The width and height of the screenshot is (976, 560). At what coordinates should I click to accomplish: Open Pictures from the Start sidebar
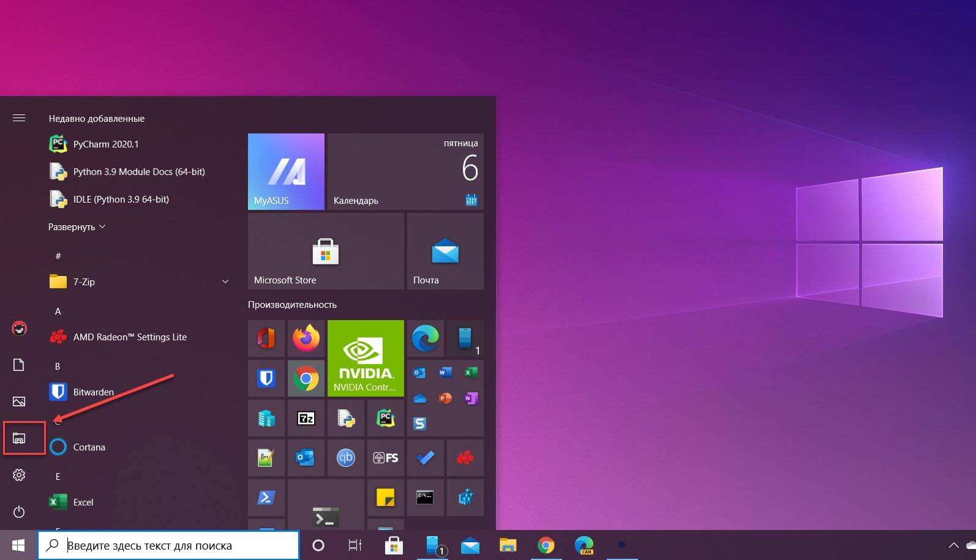pyautogui.click(x=19, y=401)
